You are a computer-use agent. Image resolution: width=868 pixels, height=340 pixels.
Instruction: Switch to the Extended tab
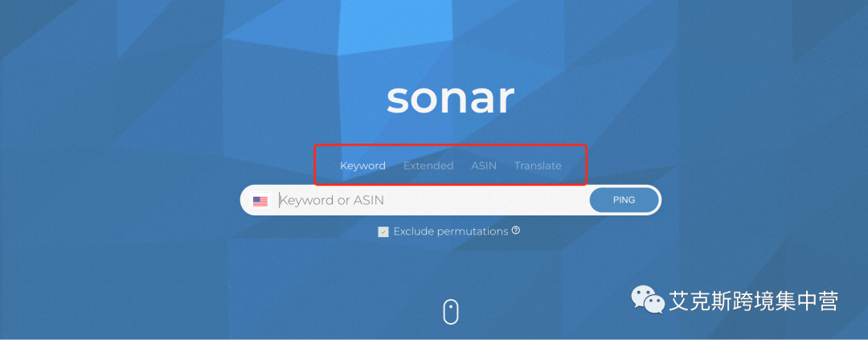[428, 166]
